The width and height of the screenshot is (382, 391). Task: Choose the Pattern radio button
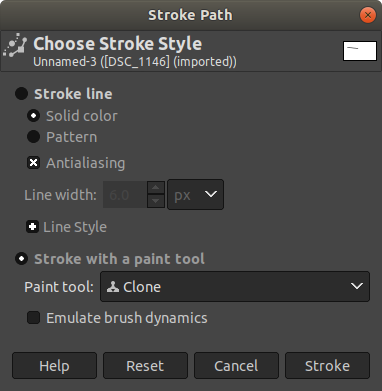pyautogui.click(x=33, y=137)
